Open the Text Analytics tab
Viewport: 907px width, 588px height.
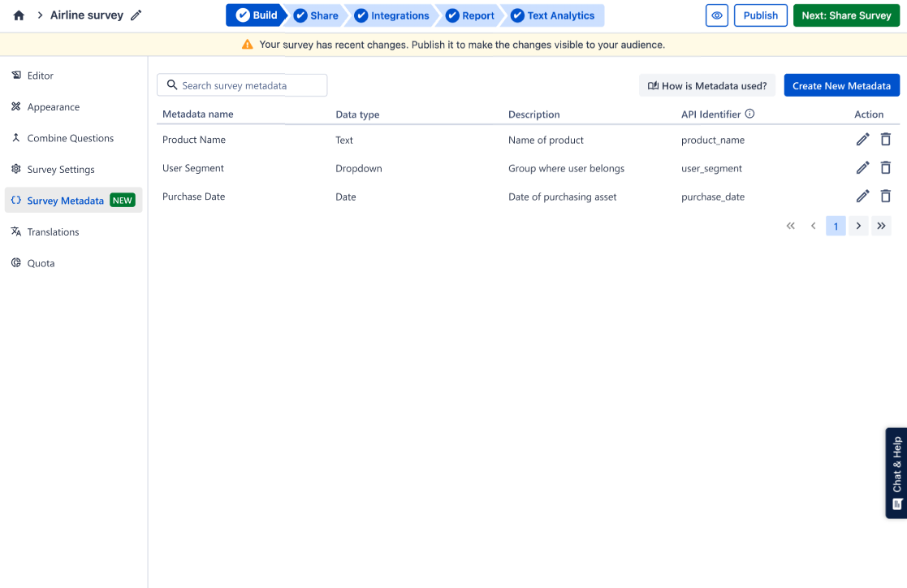(553, 15)
